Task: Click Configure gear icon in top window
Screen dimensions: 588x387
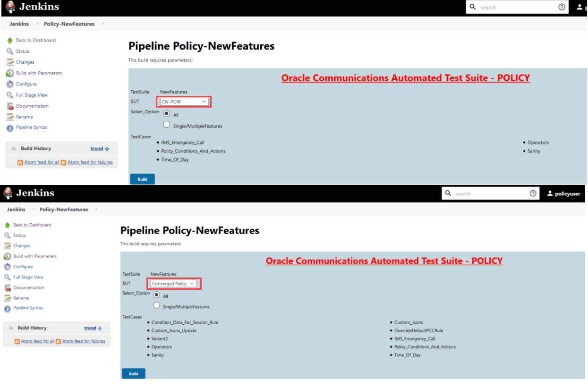Action: pyautogui.click(x=10, y=84)
